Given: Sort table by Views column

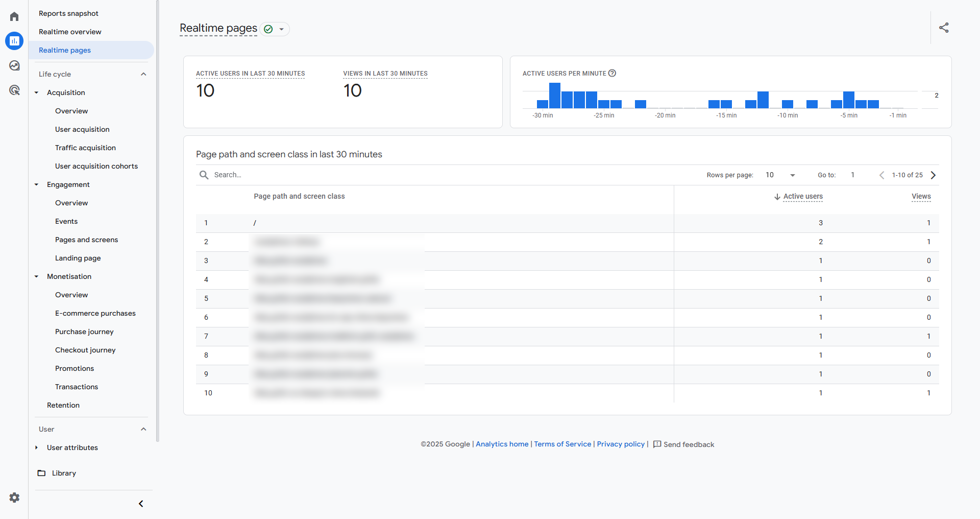Looking at the screenshot, I should [x=921, y=196].
